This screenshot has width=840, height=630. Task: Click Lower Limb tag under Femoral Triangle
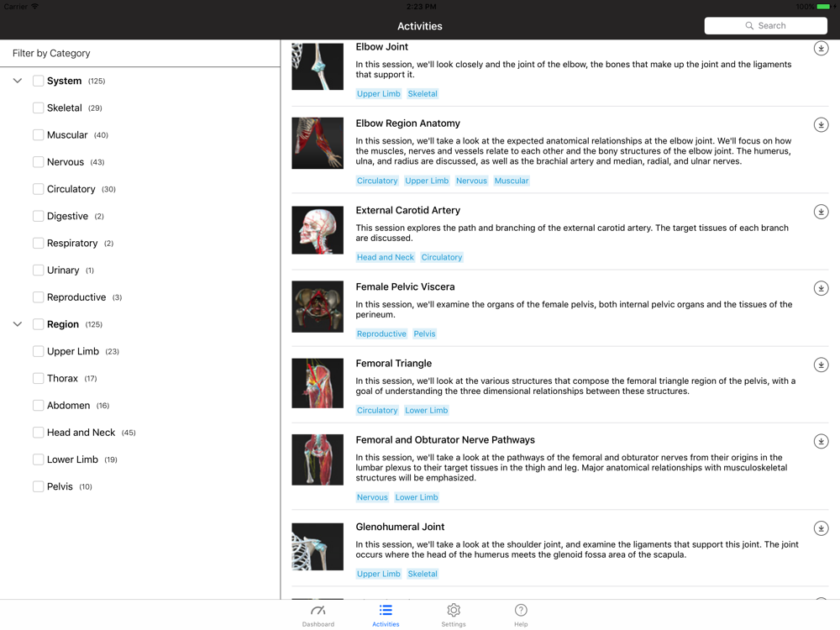click(x=427, y=411)
